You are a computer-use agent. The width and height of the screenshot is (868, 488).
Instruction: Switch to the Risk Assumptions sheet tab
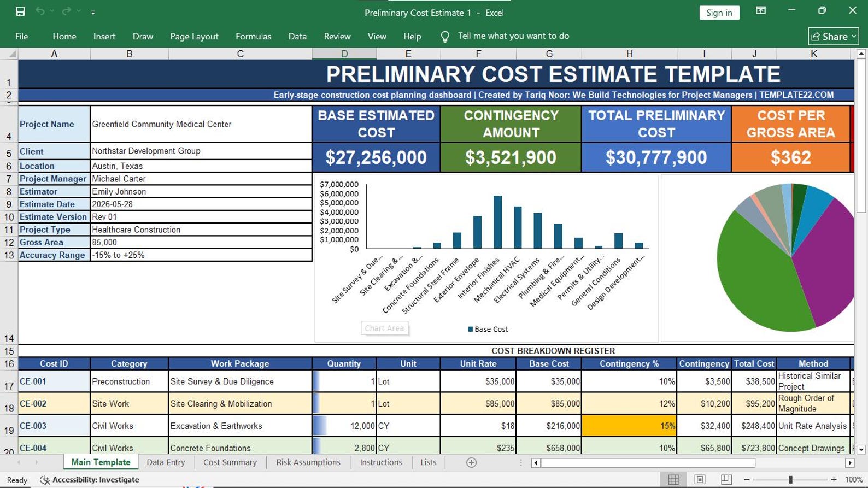pyautogui.click(x=308, y=462)
